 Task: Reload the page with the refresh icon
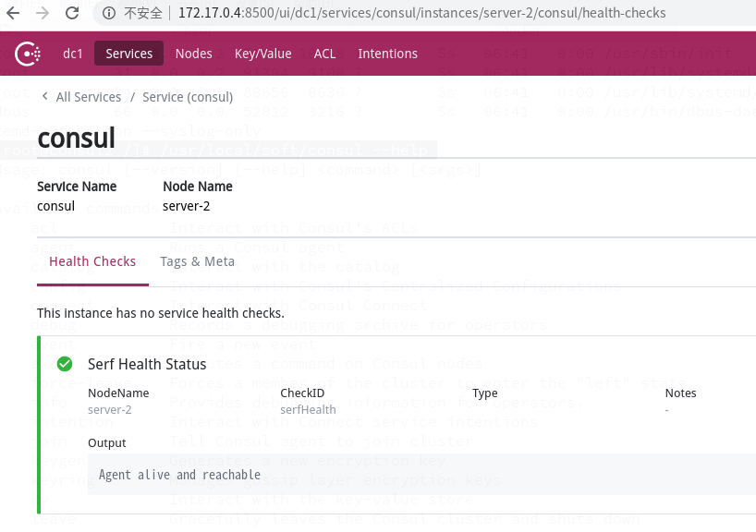click(x=72, y=13)
